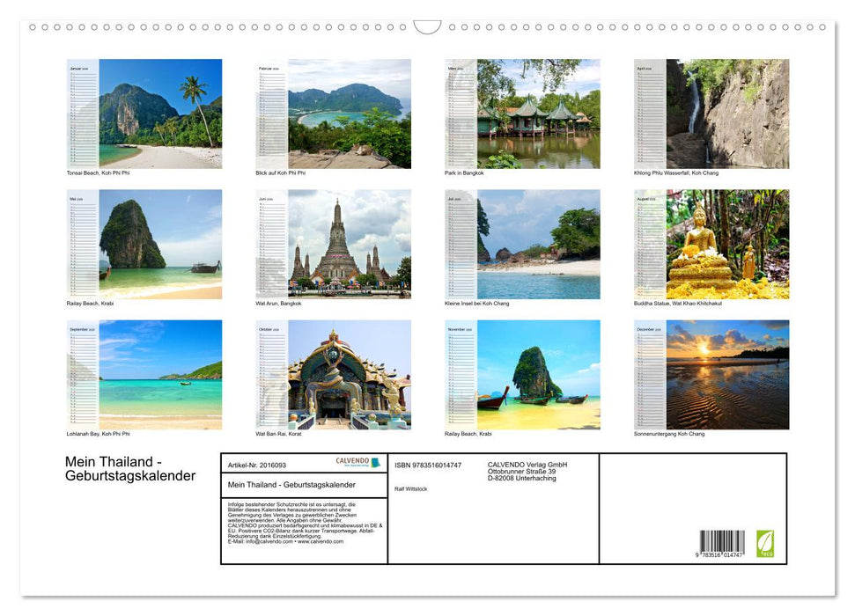
Task: Open the Khlong Phlu Wasserfall photo
Action: [x=711, y=114]
